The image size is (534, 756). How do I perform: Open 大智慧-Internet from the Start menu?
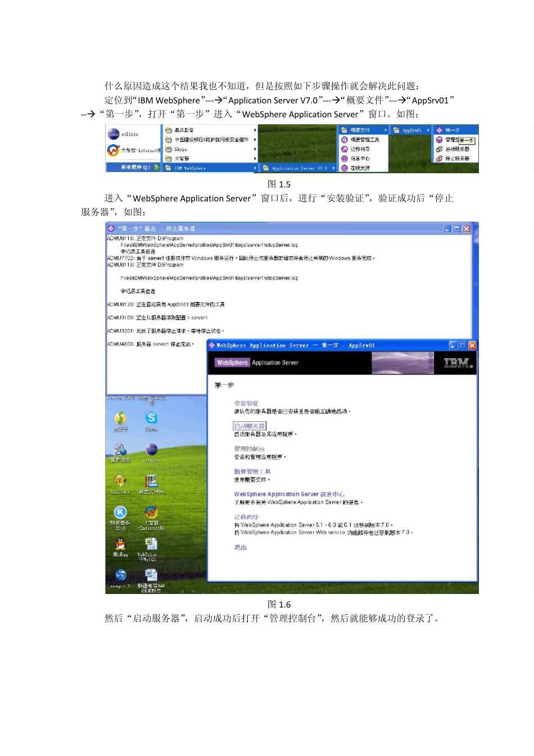pyautogui.click(x=134, y=151)
